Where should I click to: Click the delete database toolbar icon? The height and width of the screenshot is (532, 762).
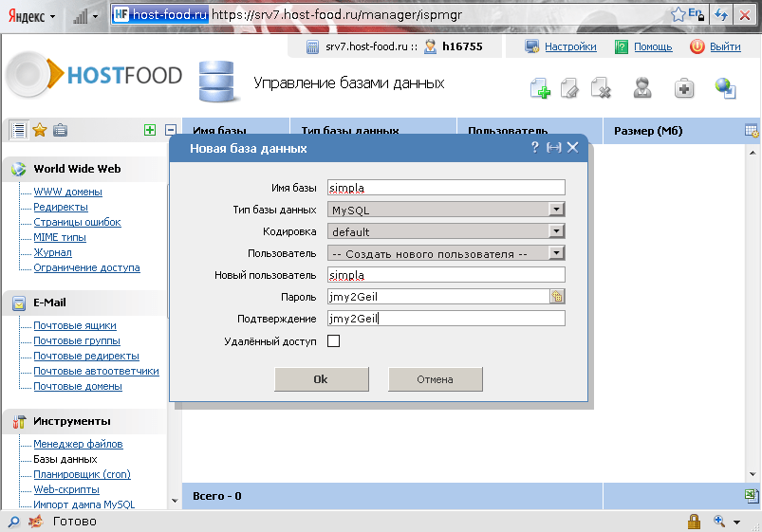click(601, 88)
